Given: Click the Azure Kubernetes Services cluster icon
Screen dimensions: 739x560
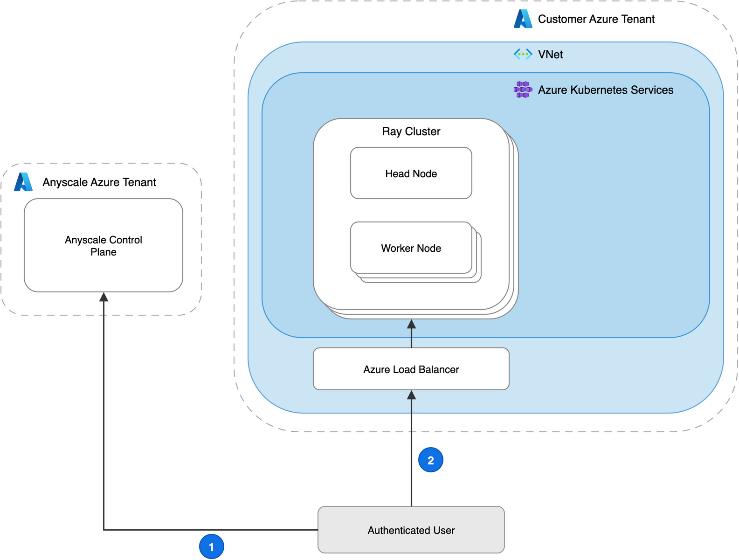Looking at the screenshot, I should coord(523,89).
